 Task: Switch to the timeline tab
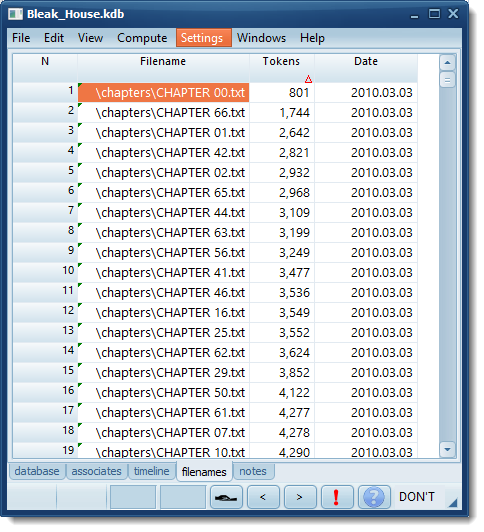pyautogui.click(x=152, y=471)
